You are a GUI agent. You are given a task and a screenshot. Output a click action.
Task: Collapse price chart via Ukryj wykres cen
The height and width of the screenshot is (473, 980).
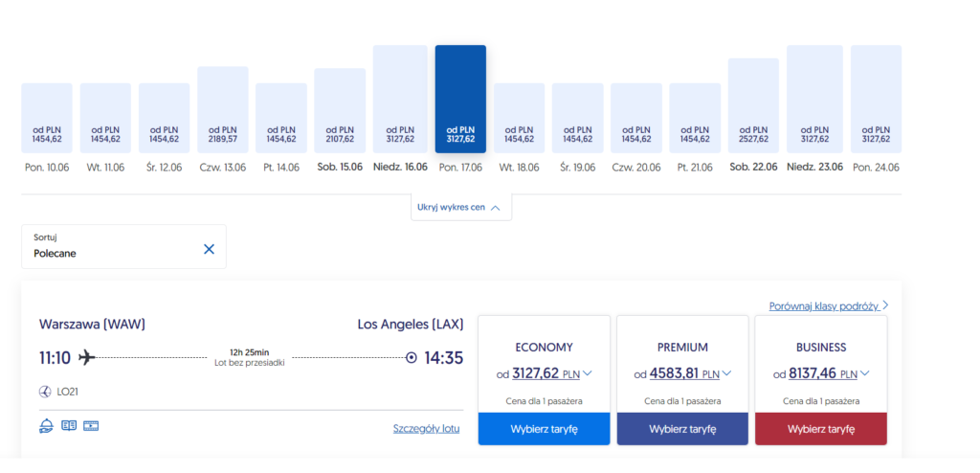pos(460,207)
